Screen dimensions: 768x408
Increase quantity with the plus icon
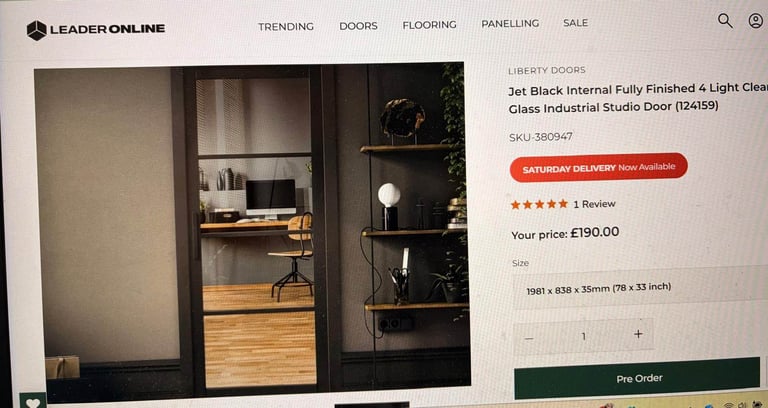click(x=638, y=334)
